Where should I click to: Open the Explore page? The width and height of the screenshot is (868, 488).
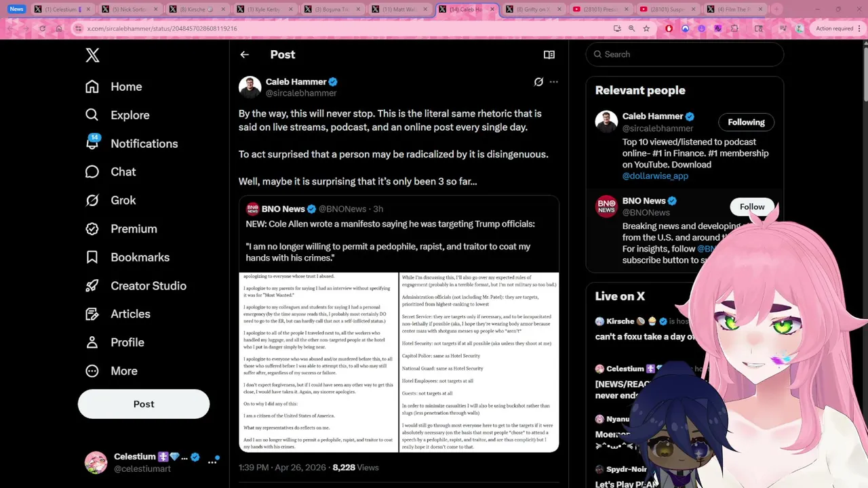(x=117, y=115)
